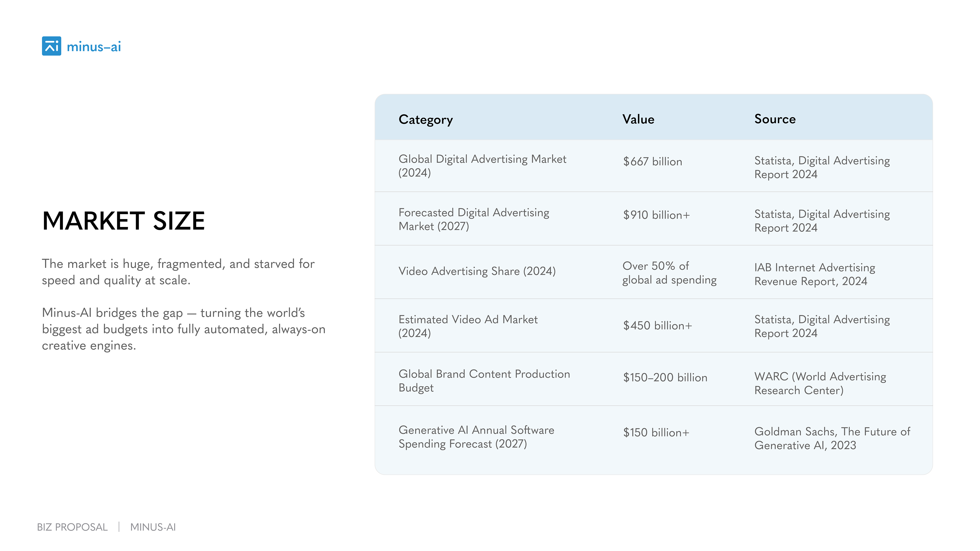980x551 pixels.
Task: Click the MINUS-AI footer label
Action: 153,527
